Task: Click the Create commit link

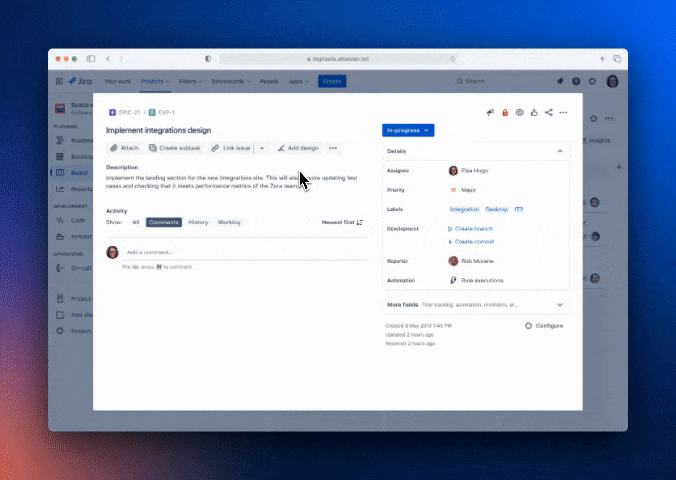Action: coord(471,242)
